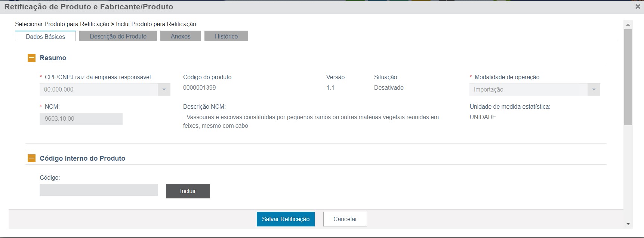Click the Incluir button

tap(188, 191)
